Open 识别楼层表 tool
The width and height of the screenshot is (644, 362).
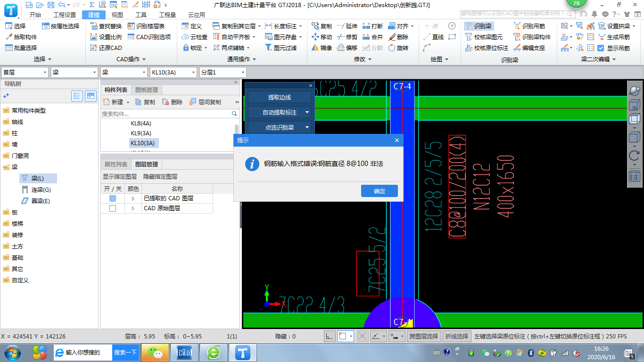(146, 26)
